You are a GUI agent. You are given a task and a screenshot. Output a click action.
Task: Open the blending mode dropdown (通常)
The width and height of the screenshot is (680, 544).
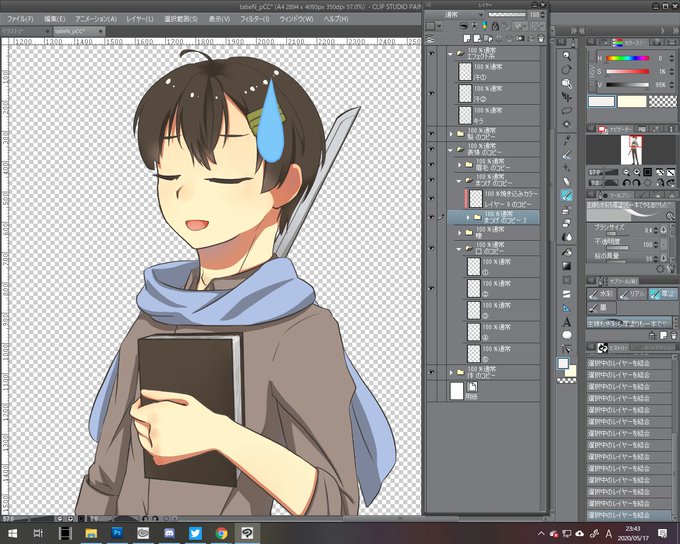coord(454,14)
